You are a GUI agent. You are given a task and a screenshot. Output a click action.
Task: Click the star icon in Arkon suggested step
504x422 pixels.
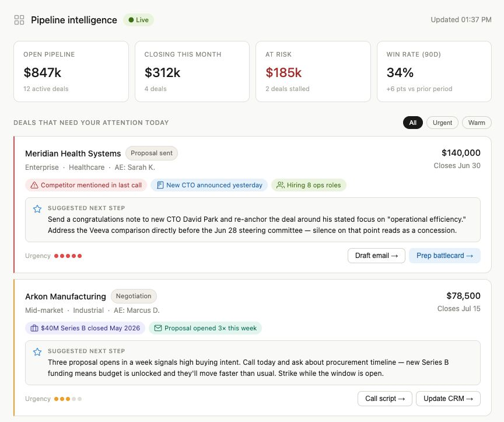pyautogui.click(x=37, y=352)
